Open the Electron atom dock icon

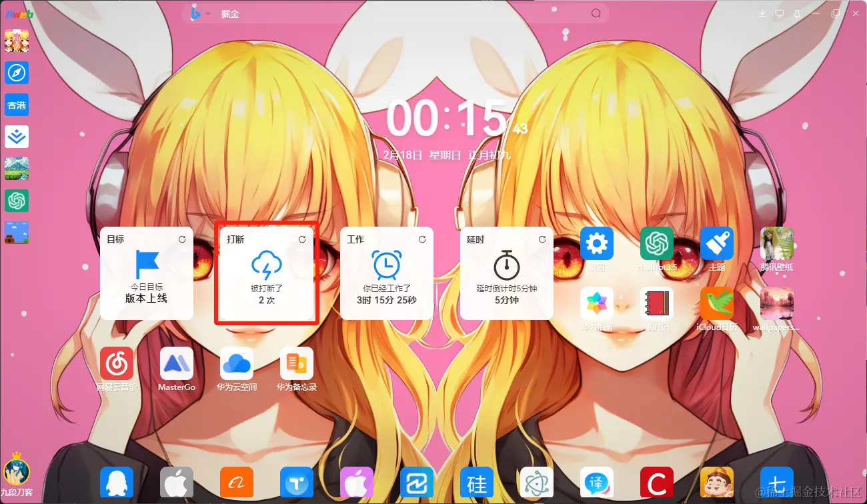coord(537,483)
